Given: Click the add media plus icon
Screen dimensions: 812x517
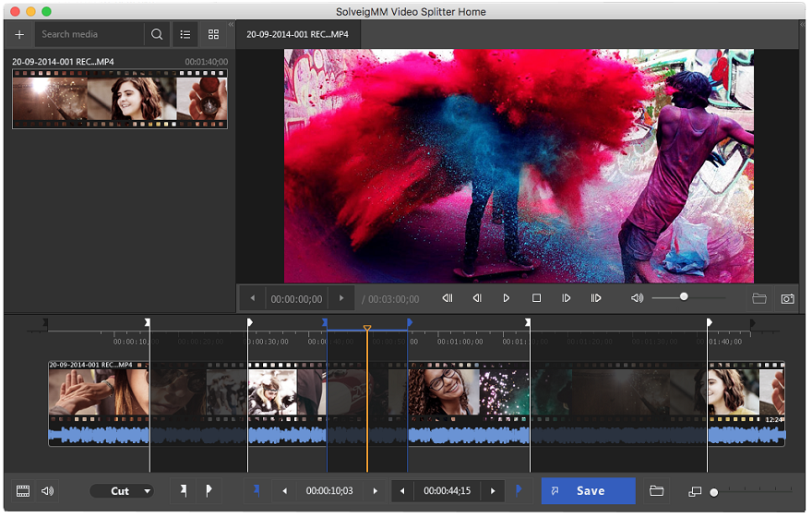Looking at the screenshot, I should (19, 34).
